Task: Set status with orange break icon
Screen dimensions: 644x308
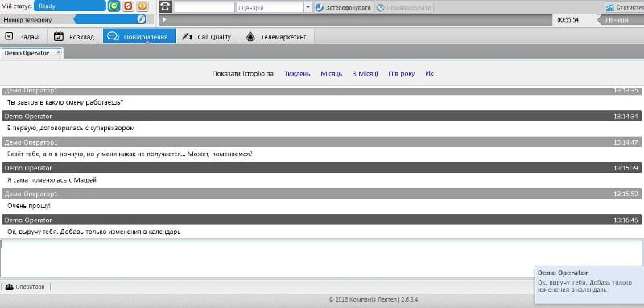Action: (x=142, y=6)
